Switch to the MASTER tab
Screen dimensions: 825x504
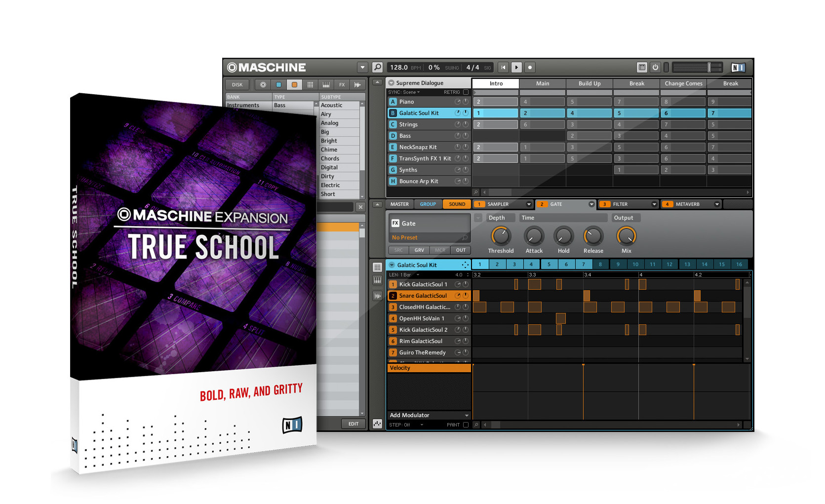(399, 204)
